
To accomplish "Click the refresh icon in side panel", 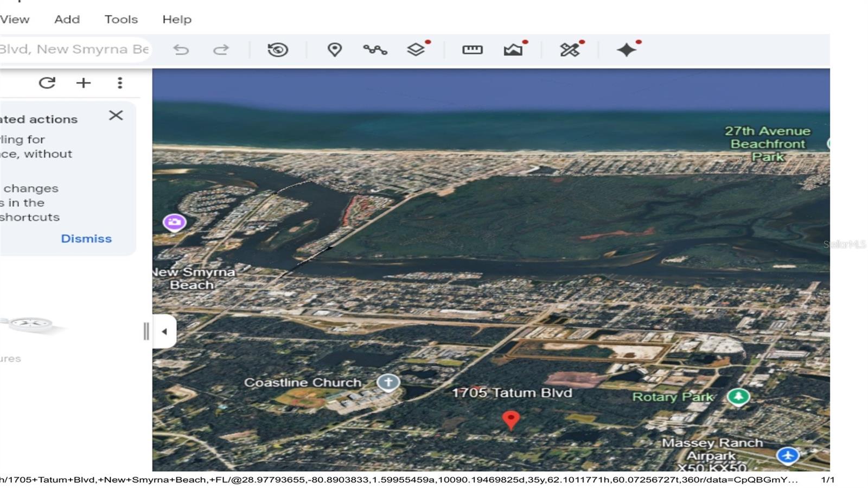I will [47, 83].
